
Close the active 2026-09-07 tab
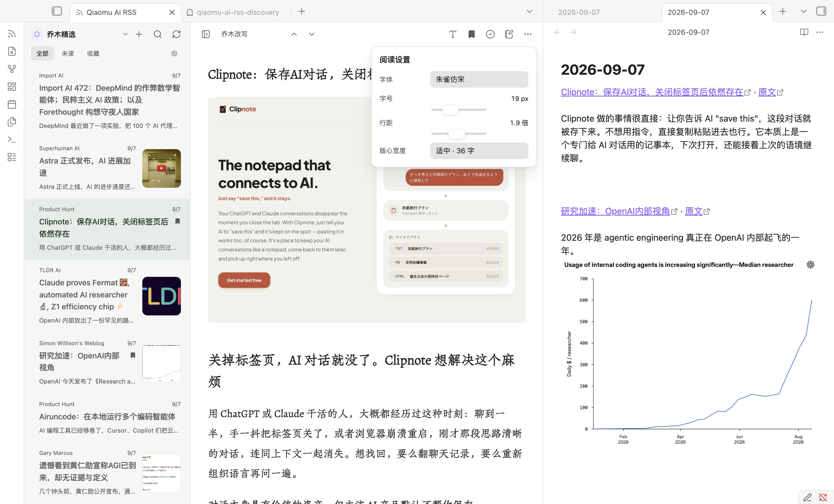(x=763, y=12)
